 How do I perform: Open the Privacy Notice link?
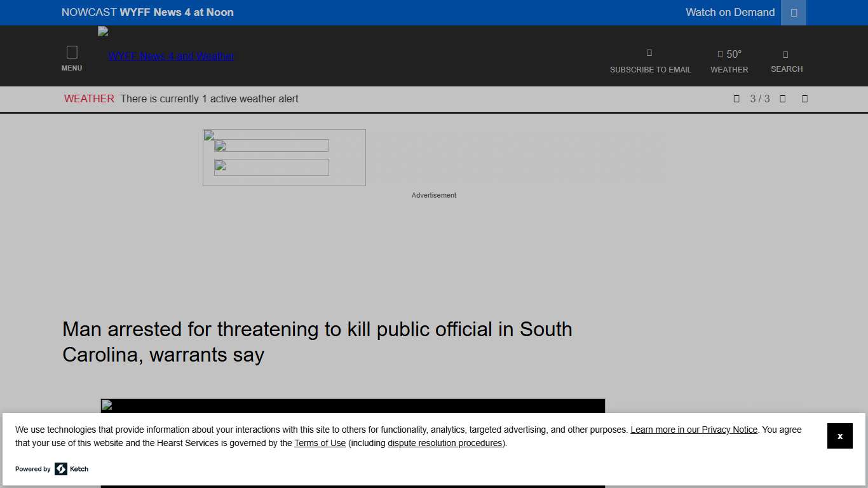click(x=693, y=430)
